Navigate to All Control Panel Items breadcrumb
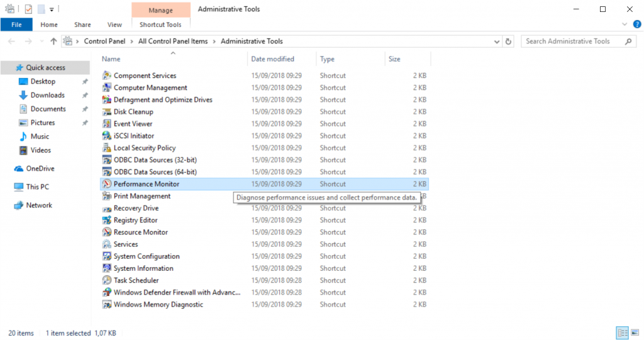 click(x=173, y=41)
